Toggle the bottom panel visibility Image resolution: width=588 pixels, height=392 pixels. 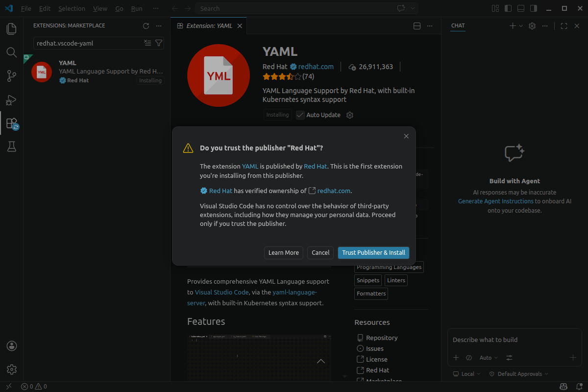tap(521, 8)
